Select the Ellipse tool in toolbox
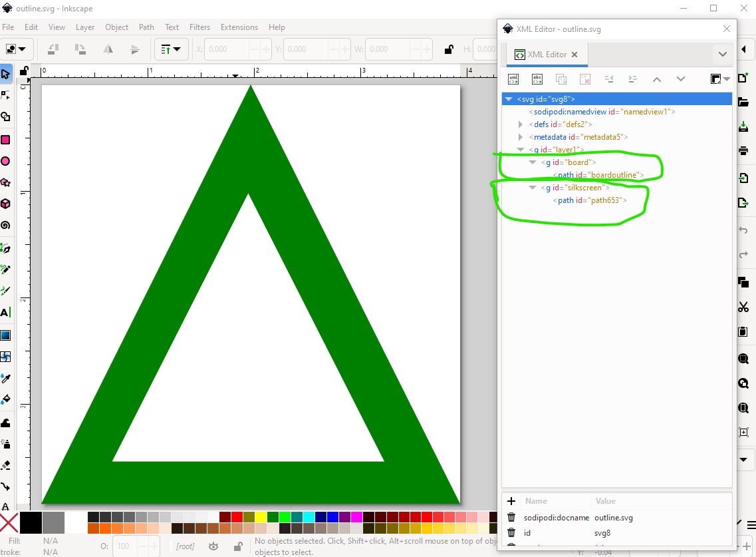 [x=6, y=161]
